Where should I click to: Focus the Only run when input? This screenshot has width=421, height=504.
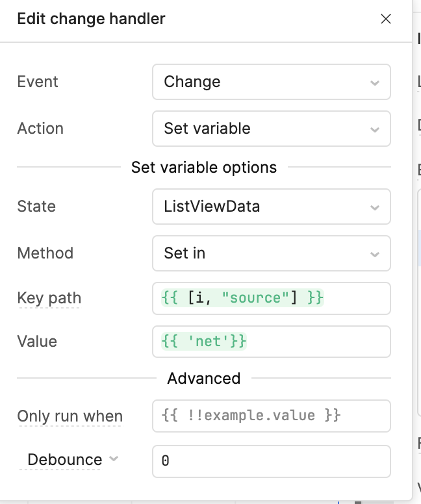pyautogui.click(x=271, y=416)
